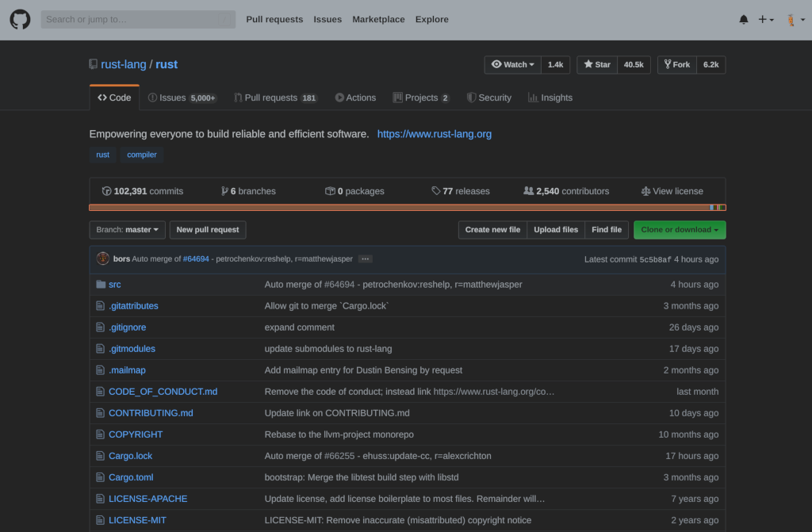Open the Clone or download dropdown
Viewport: 812px width, 532px height.
tap(680, 229)
